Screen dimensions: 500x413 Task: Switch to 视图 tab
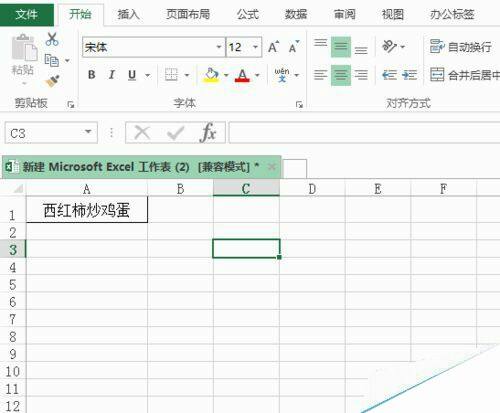(x=393, y=14)
